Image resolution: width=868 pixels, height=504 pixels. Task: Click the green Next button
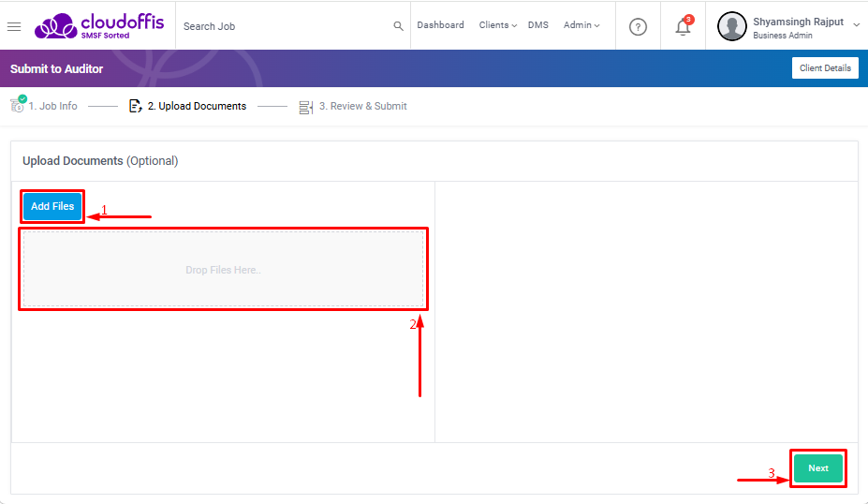[818, 468]
